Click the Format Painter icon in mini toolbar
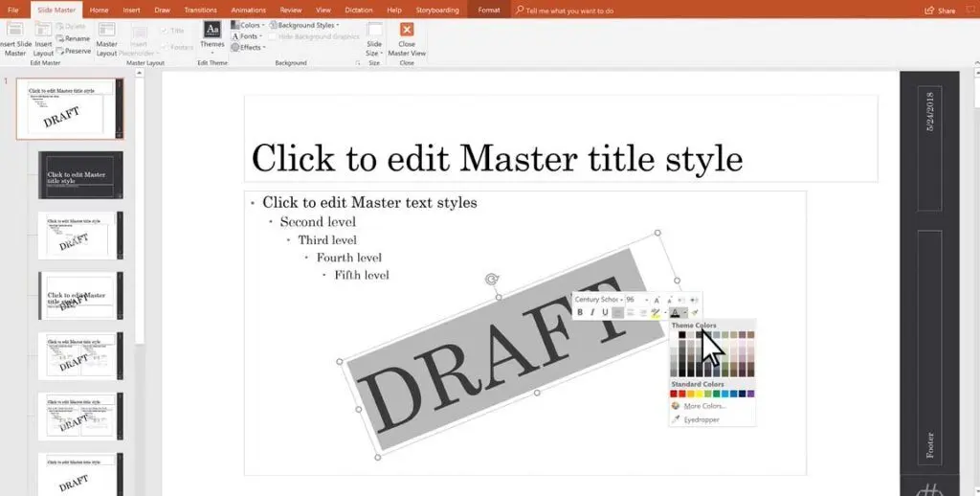The width and height of the screenshot is (980, 496). [x=695, y=312]
